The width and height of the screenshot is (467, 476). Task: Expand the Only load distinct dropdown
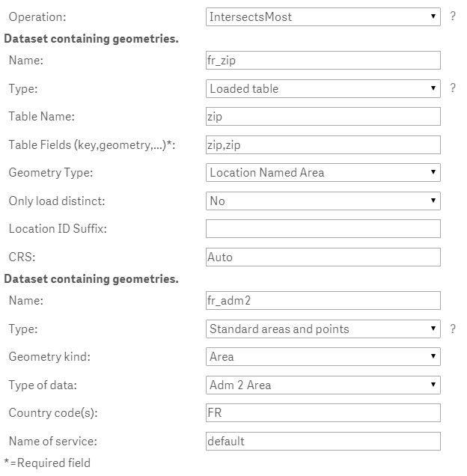(x=323, y=201)
